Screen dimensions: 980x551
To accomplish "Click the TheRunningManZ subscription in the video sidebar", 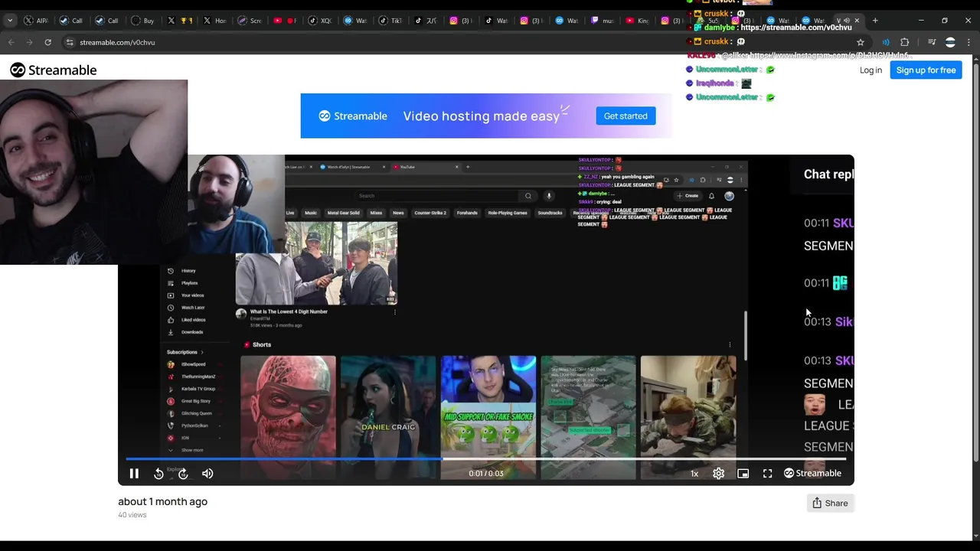I will tap(198, 377).
